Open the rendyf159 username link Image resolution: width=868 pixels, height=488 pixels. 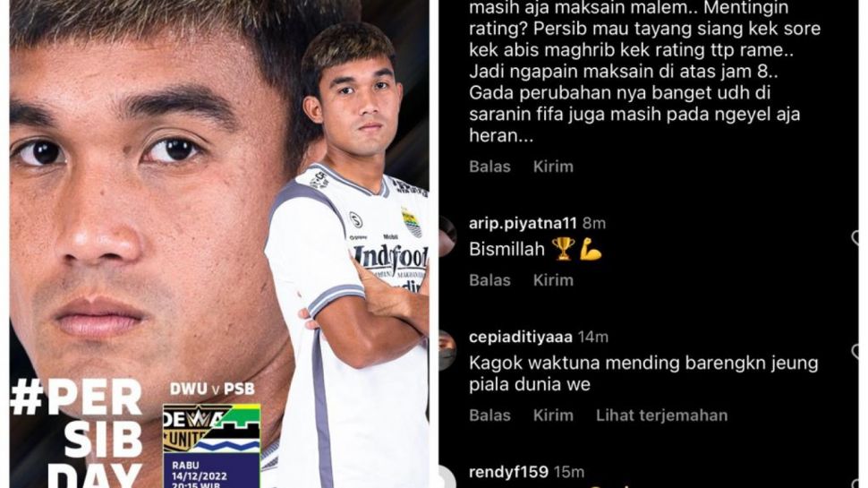508,472
